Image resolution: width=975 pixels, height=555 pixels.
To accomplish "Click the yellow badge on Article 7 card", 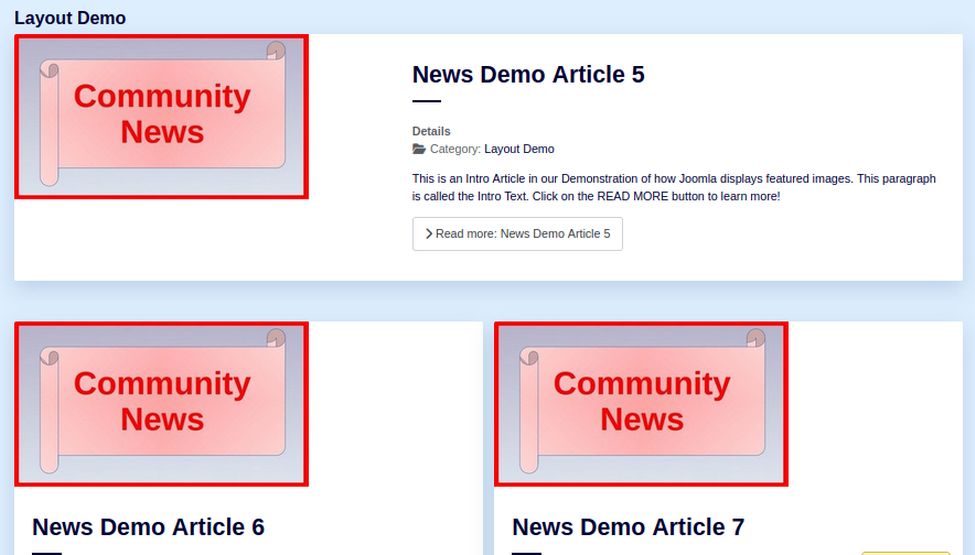I will 905,552.
